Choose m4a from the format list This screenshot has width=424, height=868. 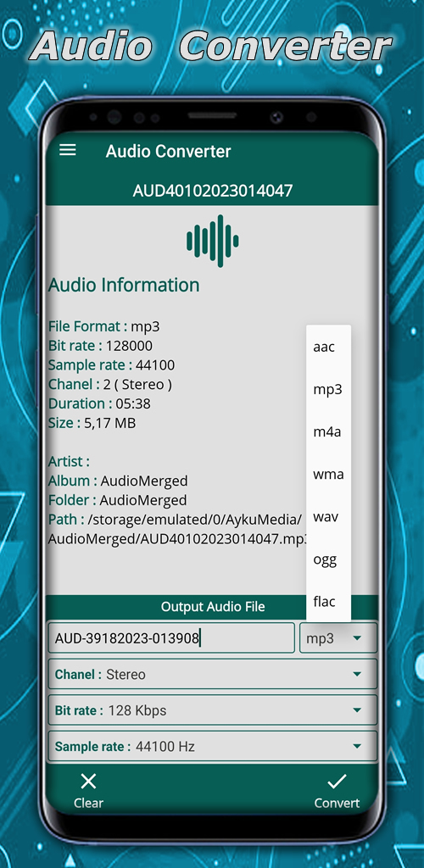(x=328, y=432)
